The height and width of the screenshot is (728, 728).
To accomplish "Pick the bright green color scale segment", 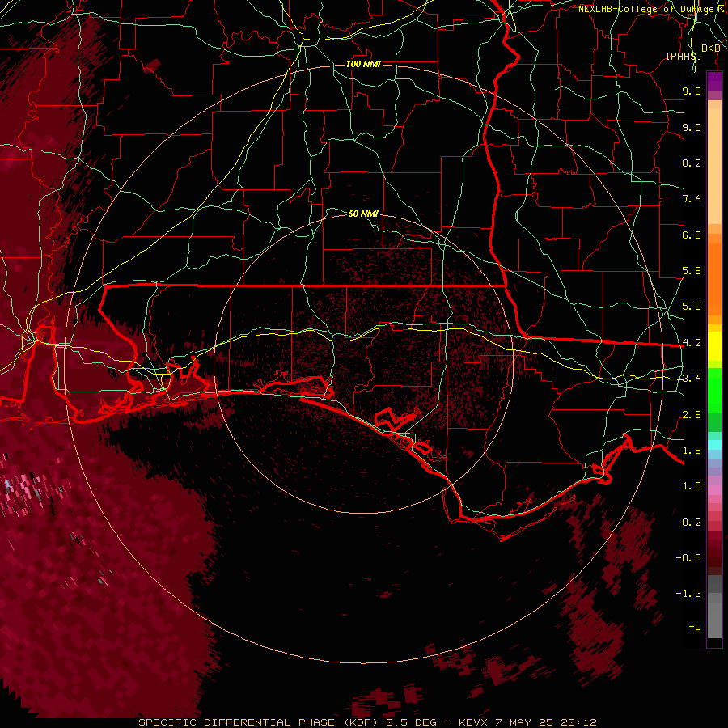I will [x=714, y=390].
